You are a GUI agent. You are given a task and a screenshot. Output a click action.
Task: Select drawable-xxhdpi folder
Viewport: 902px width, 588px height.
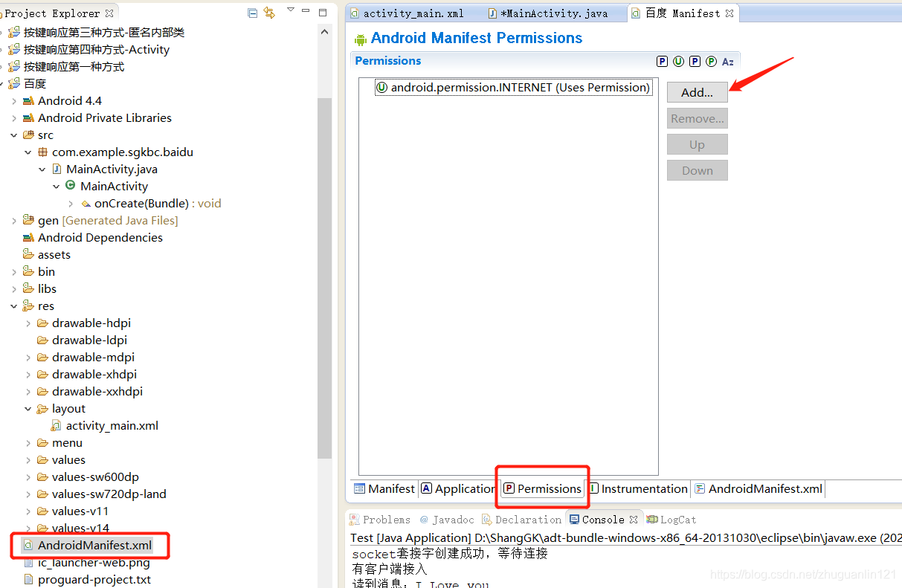tap(97, 392)
